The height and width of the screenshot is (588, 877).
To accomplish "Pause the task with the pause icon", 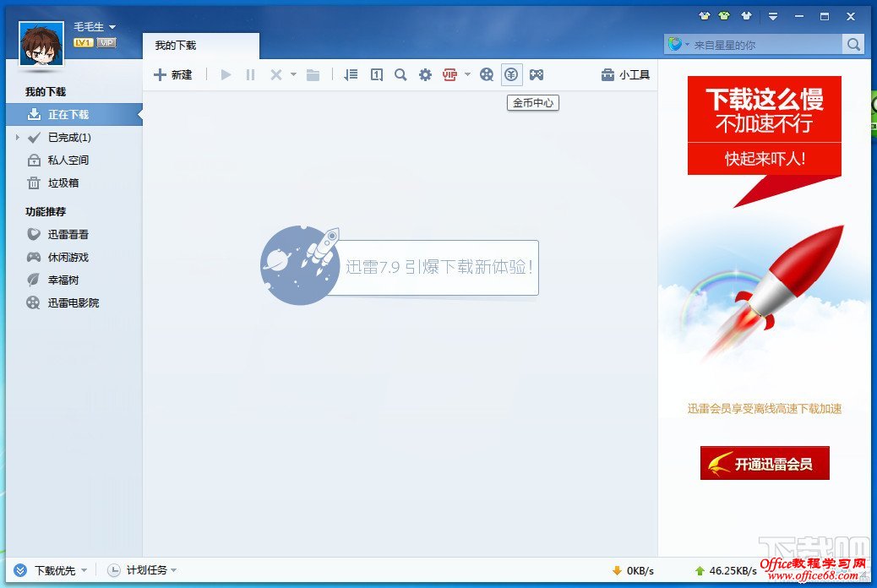I will pos(251,74).
